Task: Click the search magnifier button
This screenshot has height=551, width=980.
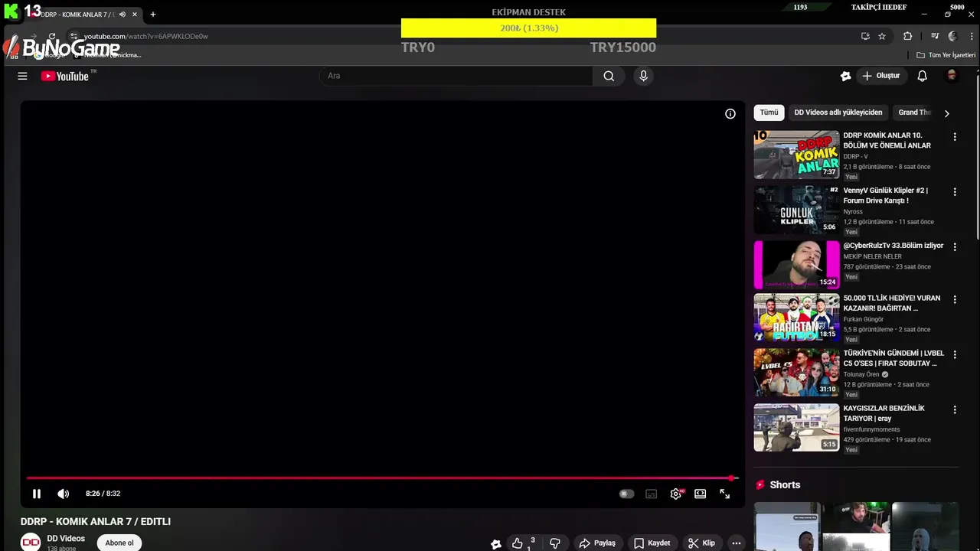Action: coord(609,76)
